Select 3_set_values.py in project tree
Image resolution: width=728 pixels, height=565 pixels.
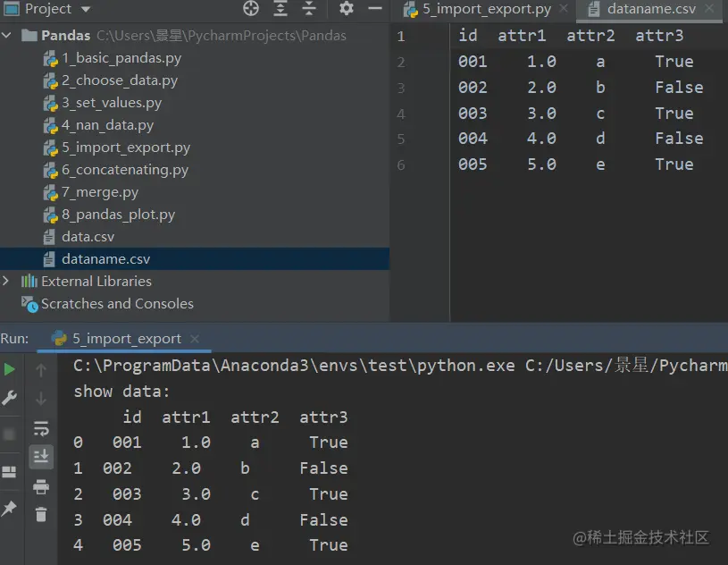pos(112,103)
